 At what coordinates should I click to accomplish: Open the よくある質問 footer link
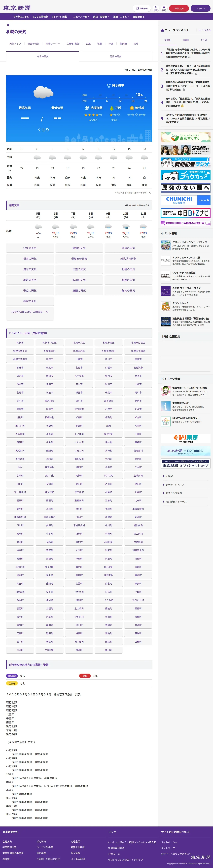coord(78,859)
